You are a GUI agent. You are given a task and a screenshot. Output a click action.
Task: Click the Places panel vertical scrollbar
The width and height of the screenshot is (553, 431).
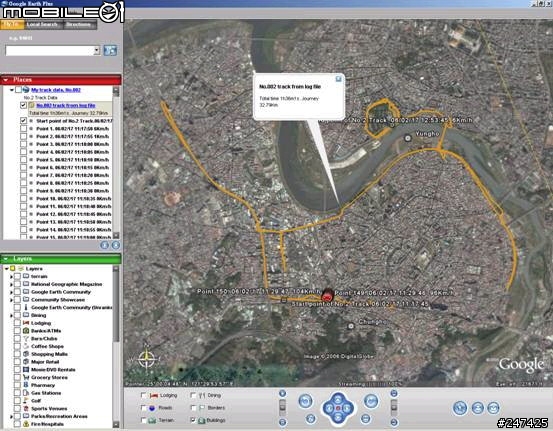coord(116,163)
